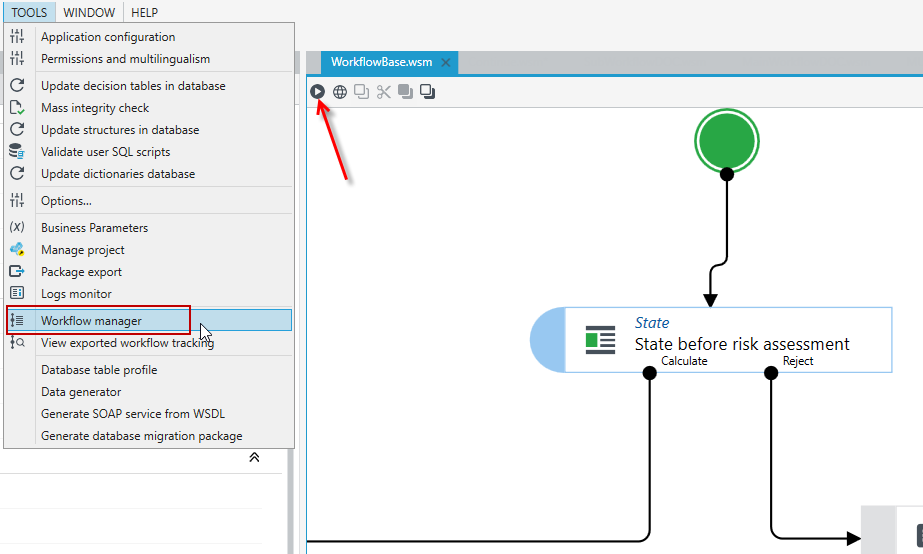Screen dimensions: 923x554
Task: Click sliders icon beside Permissions and multilingualism
Action: pyautogui.click(x=17, y=58)
